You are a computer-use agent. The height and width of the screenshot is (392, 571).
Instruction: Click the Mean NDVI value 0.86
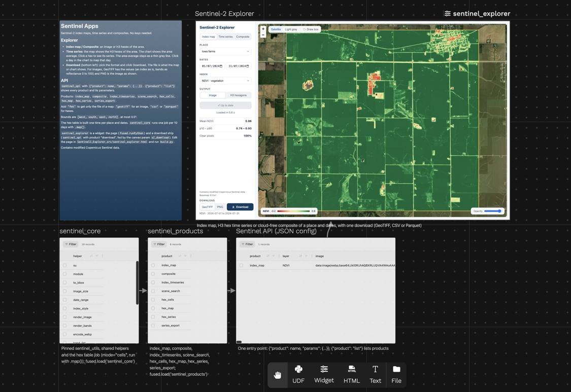tap(248, 121)
